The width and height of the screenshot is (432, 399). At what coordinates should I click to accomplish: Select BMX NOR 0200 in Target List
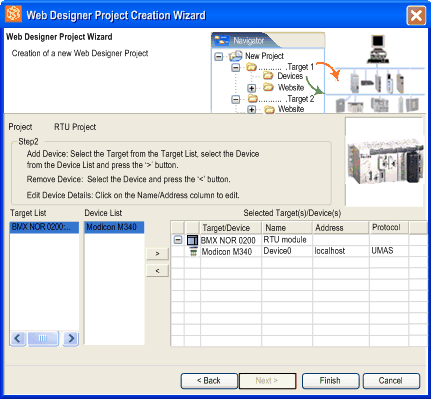[x=44, y=227]
